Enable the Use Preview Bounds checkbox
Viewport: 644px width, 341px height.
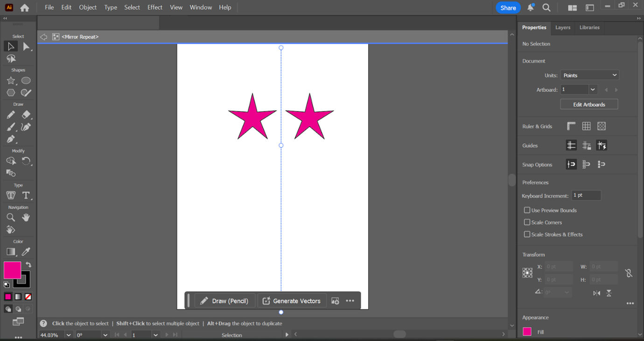(527, 210)
